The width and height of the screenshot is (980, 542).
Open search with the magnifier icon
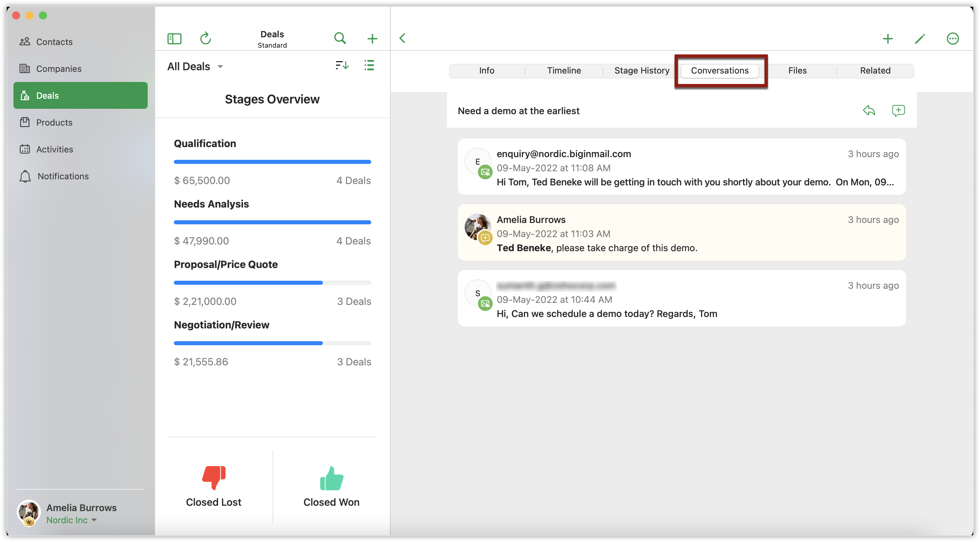(340, 38)
